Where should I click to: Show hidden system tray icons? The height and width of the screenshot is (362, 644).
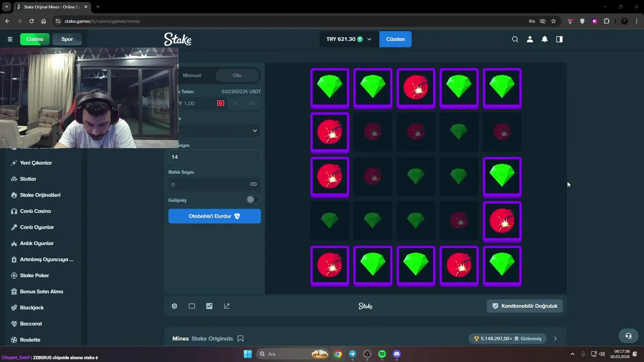(x=572, y=354)
